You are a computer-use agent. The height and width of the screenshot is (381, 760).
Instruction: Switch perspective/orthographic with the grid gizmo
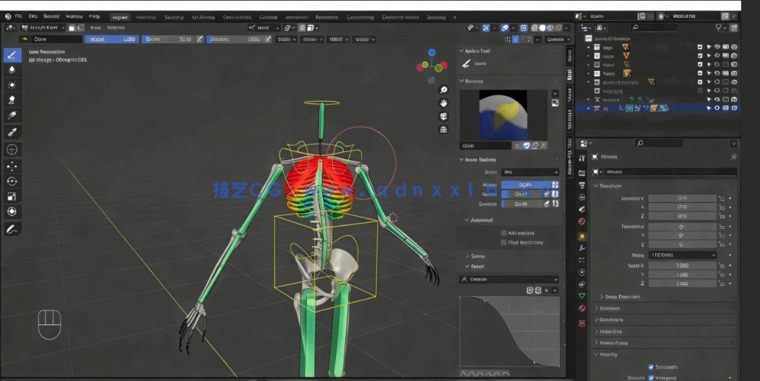click(443, 129)
